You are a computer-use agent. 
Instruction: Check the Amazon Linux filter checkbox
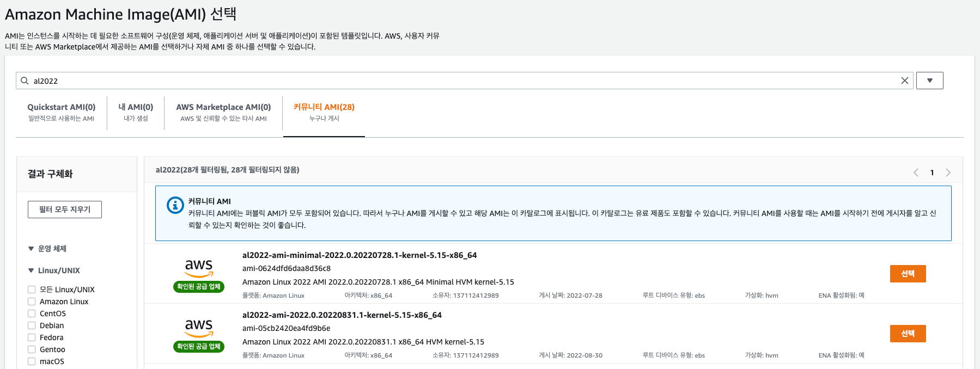click(x=32, y=302)
